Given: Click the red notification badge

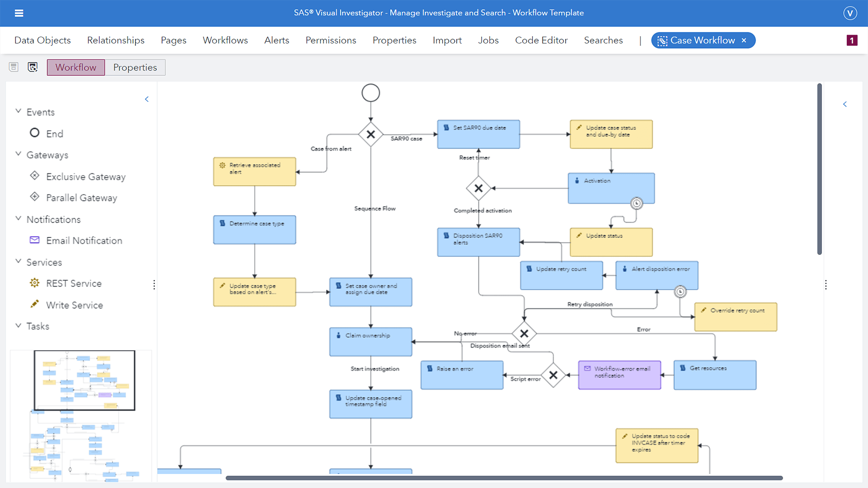Looking at the screenshot, I should pyautogui.click(x=852, y=41).
